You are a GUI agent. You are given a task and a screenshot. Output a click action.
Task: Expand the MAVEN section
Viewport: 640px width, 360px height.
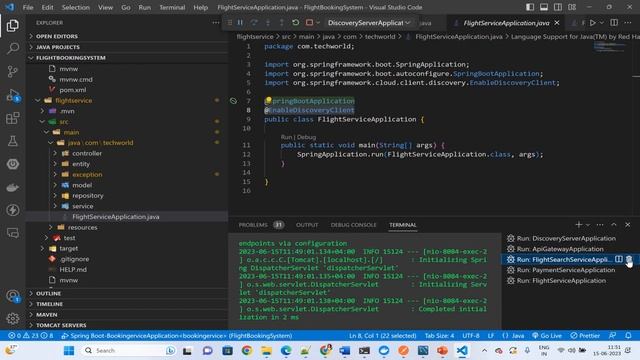pos(127,315)
